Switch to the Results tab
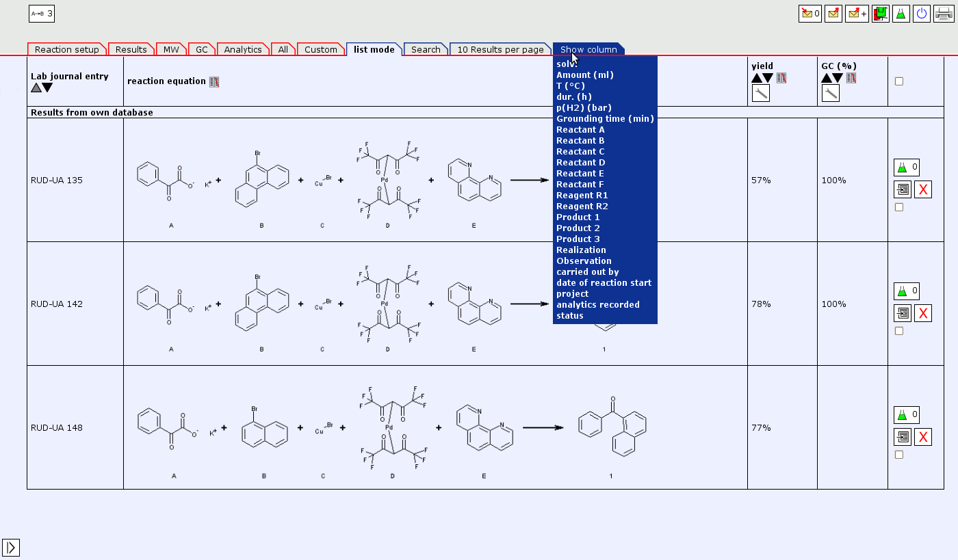Viewport: 958px width, 560px height. coord(131,49)
